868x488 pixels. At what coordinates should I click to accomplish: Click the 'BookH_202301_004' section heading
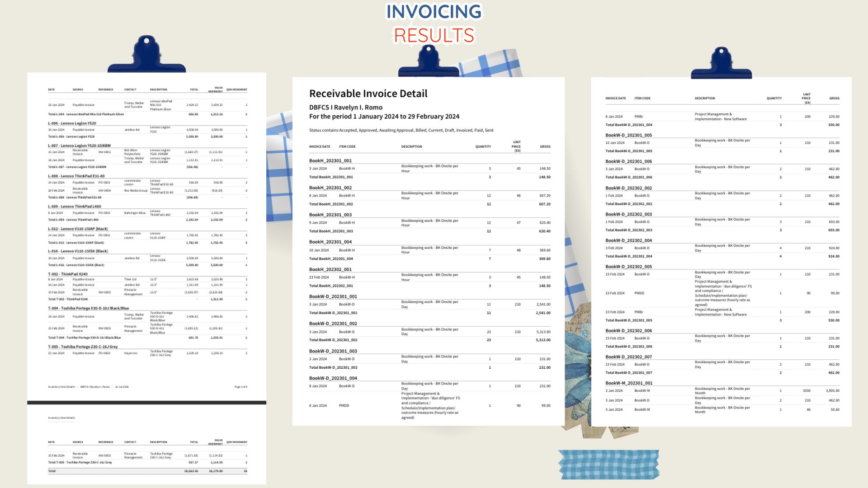pyautogui.click(x=330, y=242)
